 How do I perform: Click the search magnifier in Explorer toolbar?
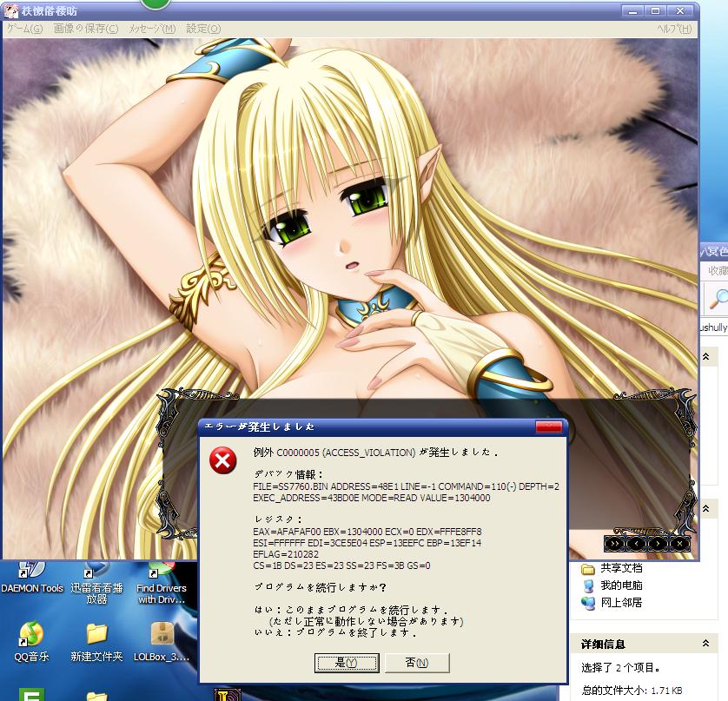click(x=718, y=298)
